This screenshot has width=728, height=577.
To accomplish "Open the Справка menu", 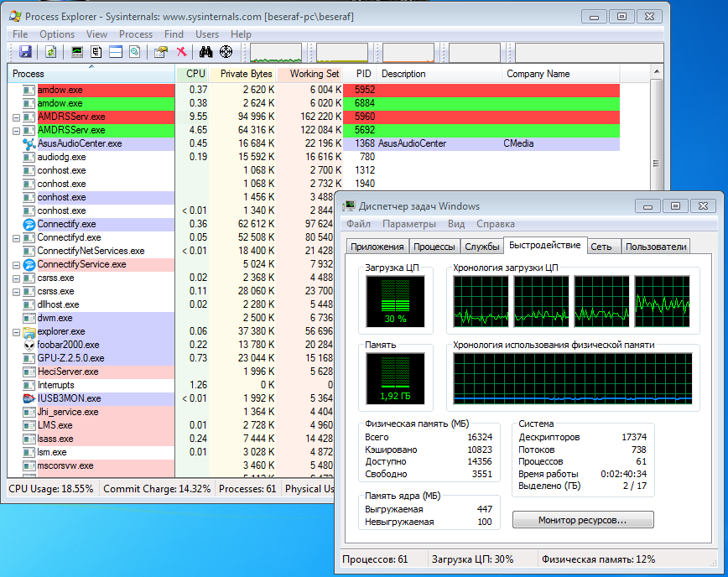I will click(496, 224).
